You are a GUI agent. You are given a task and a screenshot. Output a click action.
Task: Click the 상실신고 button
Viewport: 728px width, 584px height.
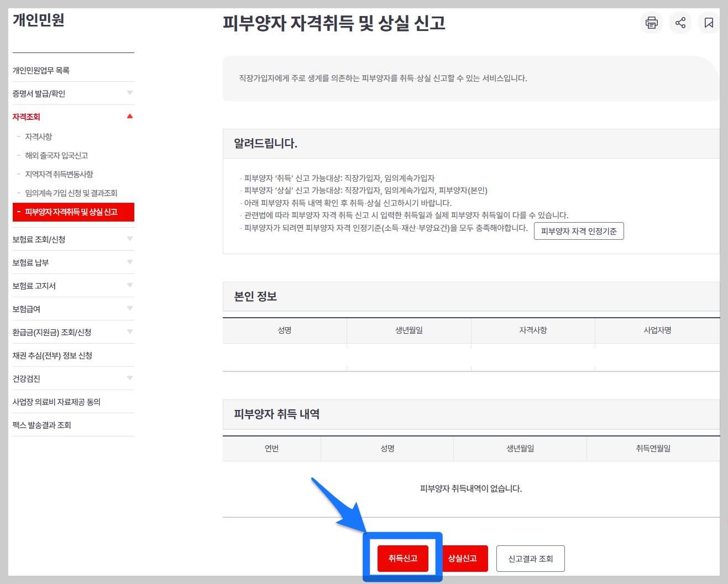coord(464,558)
